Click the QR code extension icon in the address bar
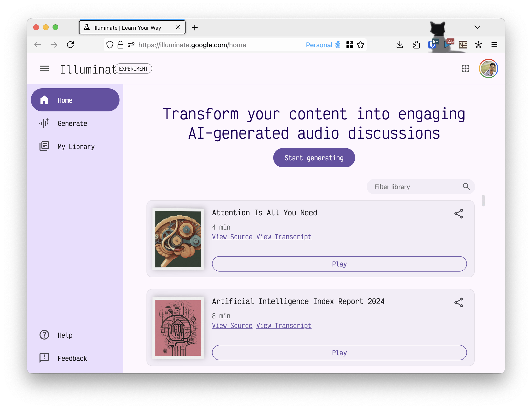 pos(350,45)
